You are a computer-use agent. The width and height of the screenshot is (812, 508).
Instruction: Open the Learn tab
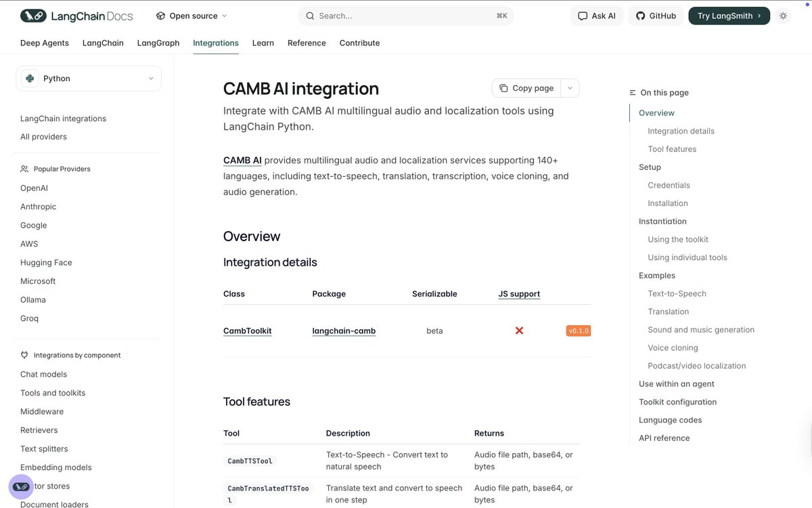(x=263, y=43)
